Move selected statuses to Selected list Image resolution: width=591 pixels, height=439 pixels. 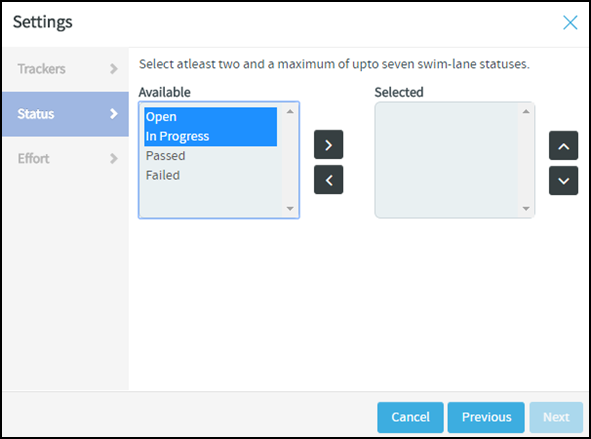click(x=328, y=145)
